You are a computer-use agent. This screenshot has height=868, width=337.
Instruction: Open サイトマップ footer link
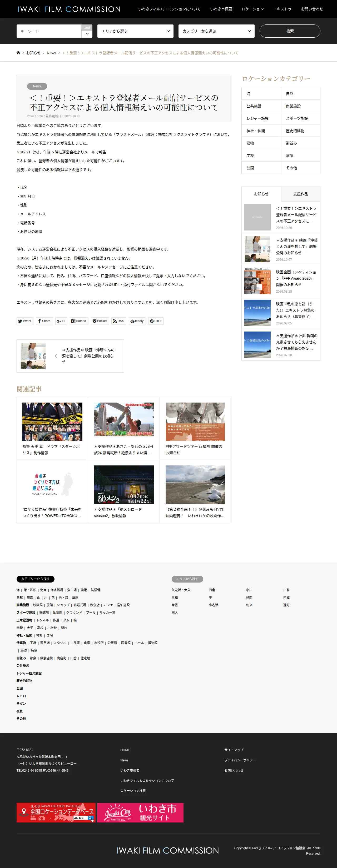(234, 750)
